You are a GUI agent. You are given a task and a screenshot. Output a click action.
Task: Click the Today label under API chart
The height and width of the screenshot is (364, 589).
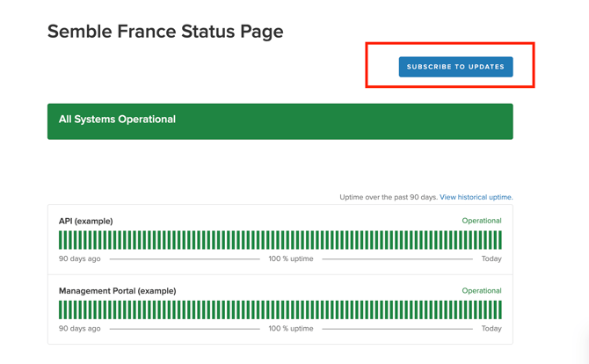491,258
